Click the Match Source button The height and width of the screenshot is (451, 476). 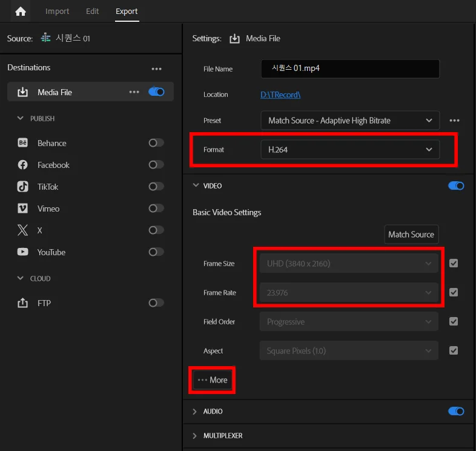coord(411,235)
